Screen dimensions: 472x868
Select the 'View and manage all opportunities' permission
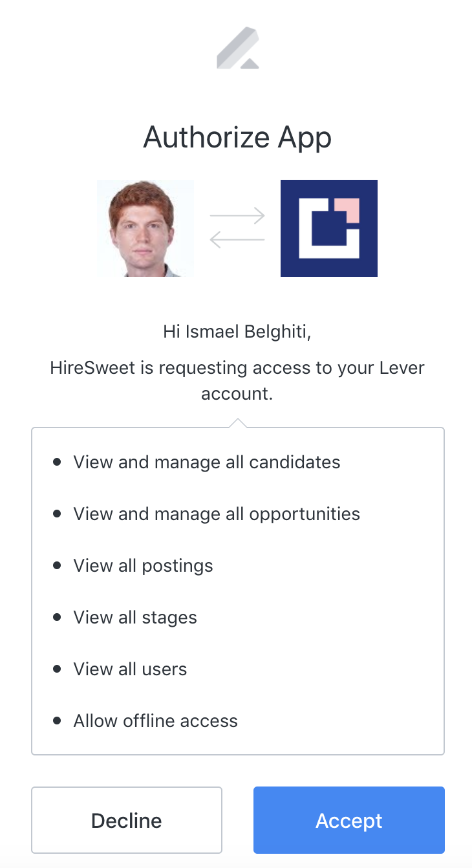coord(215,514)
